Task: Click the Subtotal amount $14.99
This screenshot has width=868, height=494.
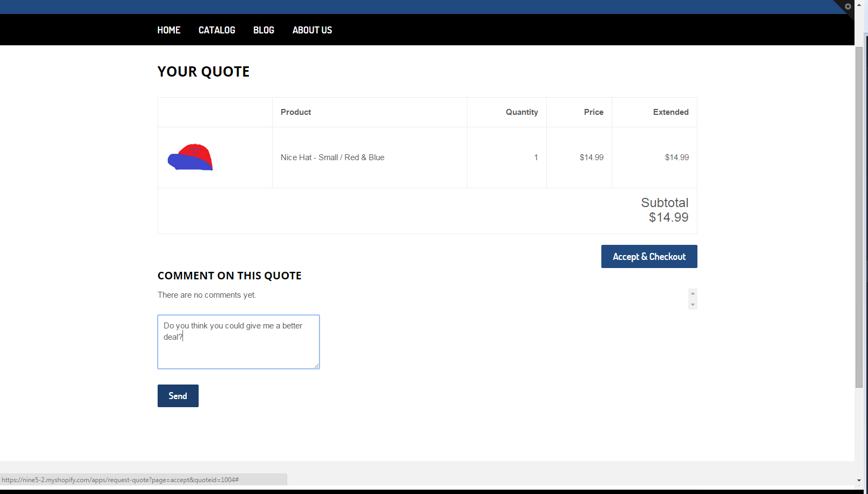Action: (x=668, y=217)
